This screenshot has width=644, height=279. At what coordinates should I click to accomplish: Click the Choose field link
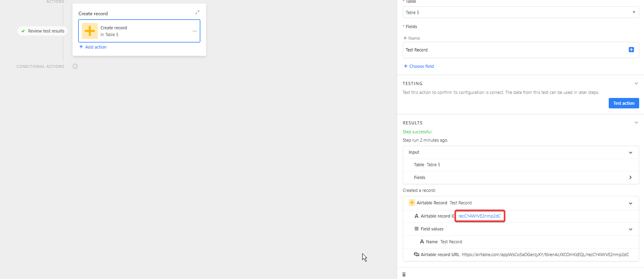pyautogui.click(x=419, y=66)
